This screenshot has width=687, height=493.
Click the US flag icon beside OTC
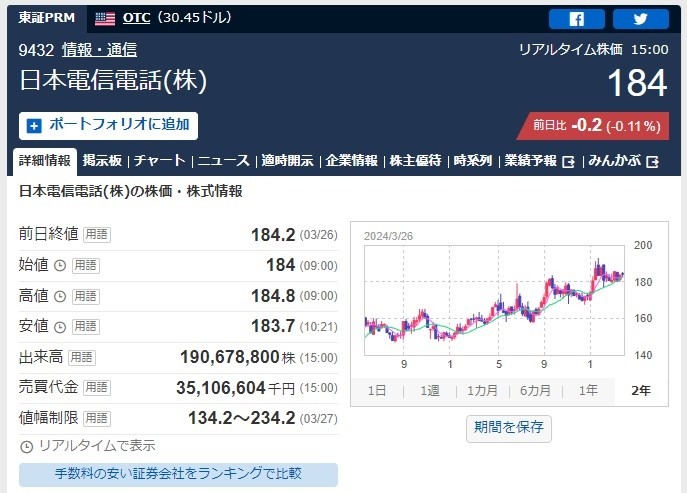[x=105, y=18]
